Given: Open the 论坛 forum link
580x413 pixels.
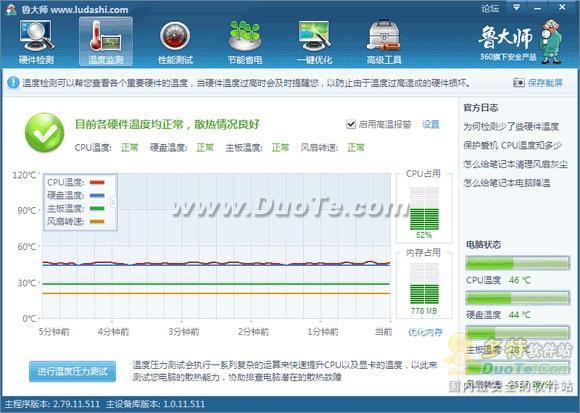Looking at the screenshot, I should tap(490, 8).
